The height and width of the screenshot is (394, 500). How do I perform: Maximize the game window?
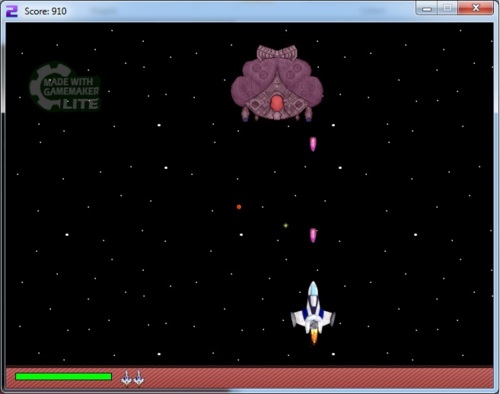point(447,9)
